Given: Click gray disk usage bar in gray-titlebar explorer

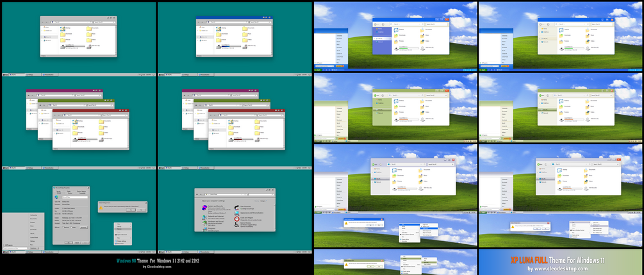Looking at the screenshot, I should (76, 46).
